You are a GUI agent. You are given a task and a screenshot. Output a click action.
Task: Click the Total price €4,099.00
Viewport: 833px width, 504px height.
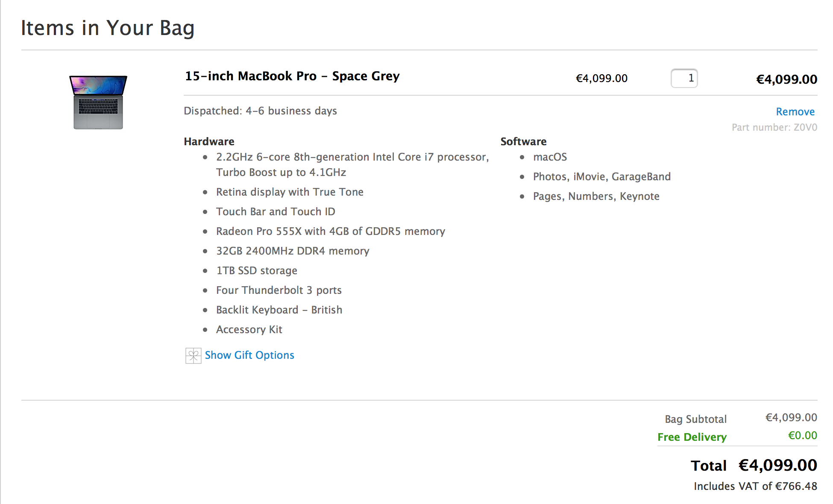[778, 465]
